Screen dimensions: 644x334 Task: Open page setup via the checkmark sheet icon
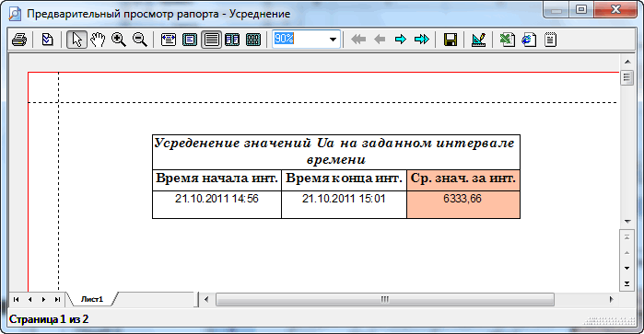pos(48,40)
